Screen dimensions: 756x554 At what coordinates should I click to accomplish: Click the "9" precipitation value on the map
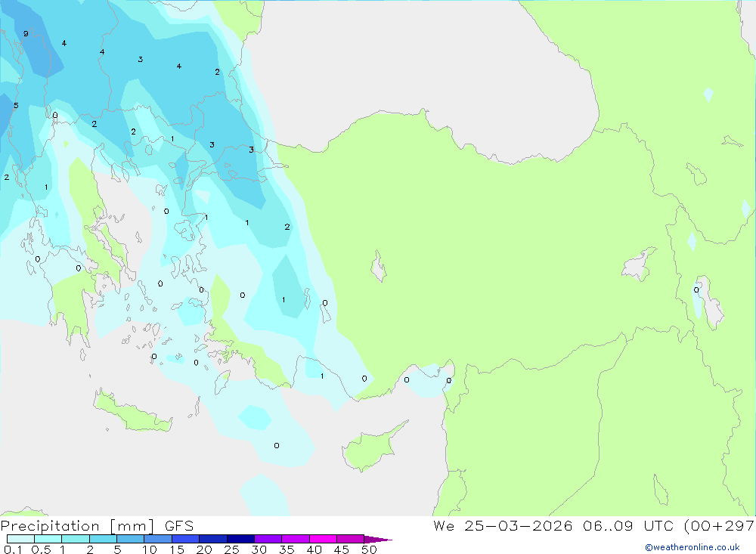click(x=26, y=34)
